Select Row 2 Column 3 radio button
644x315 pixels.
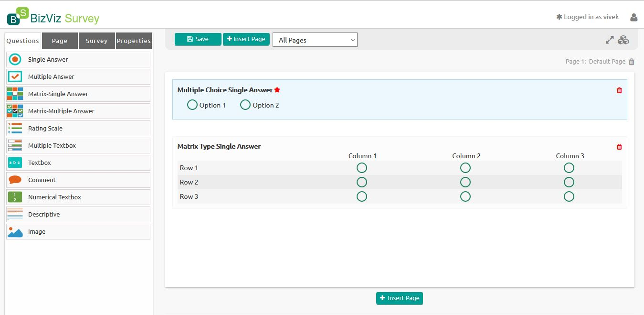(569, 182)
